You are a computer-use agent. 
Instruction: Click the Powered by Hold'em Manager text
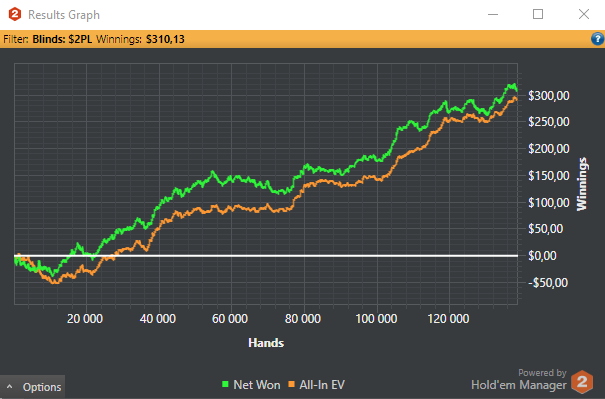519,379
